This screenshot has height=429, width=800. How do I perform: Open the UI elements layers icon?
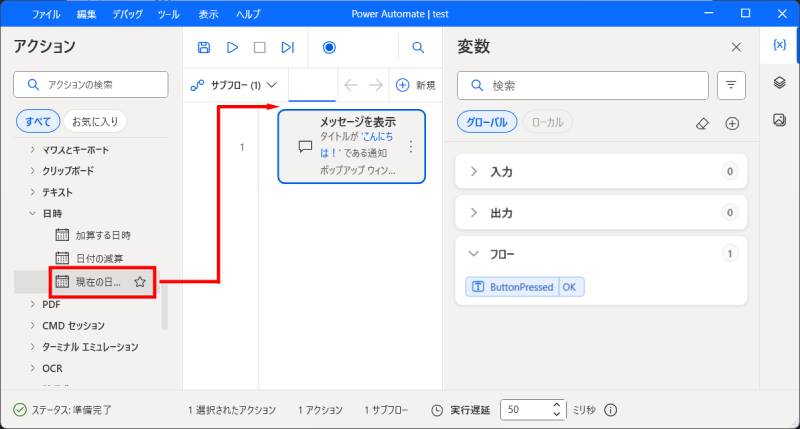point(779,82)
